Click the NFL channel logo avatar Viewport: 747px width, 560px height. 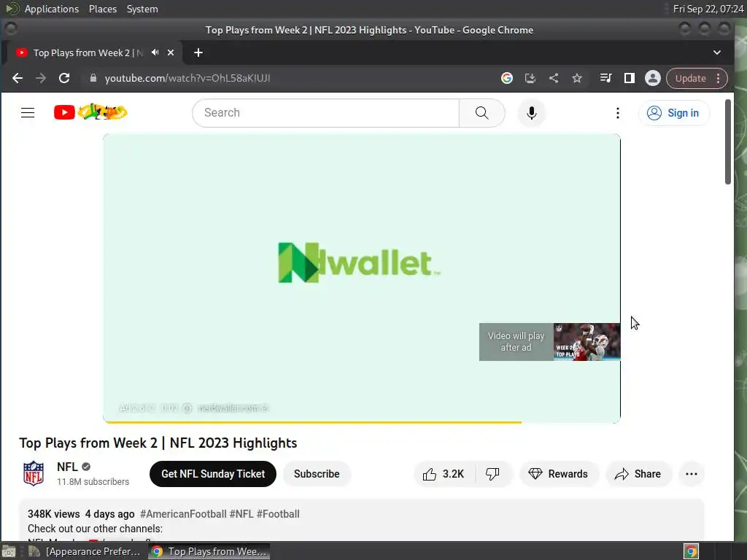[x=34, y=473]
